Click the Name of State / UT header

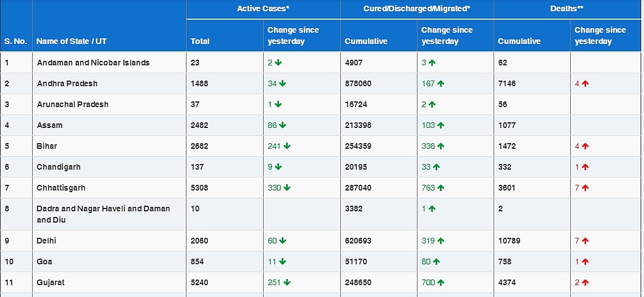pos(71,41)
